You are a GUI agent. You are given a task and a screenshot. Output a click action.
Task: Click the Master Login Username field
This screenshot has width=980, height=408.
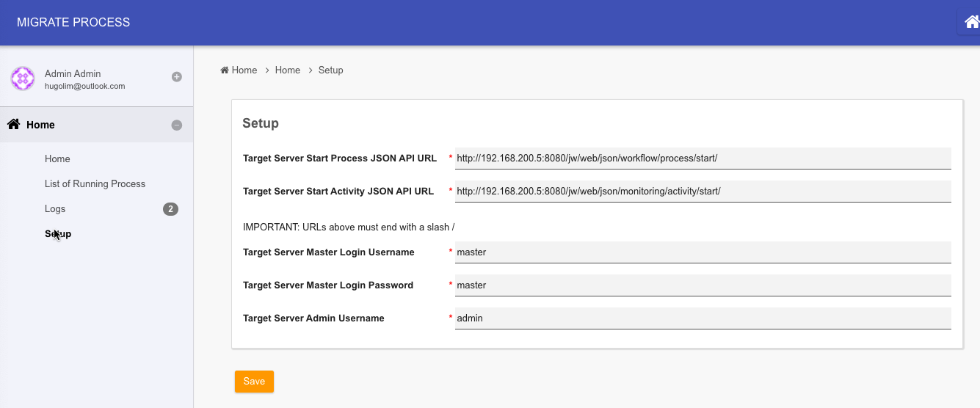click(x=703, y=252)
